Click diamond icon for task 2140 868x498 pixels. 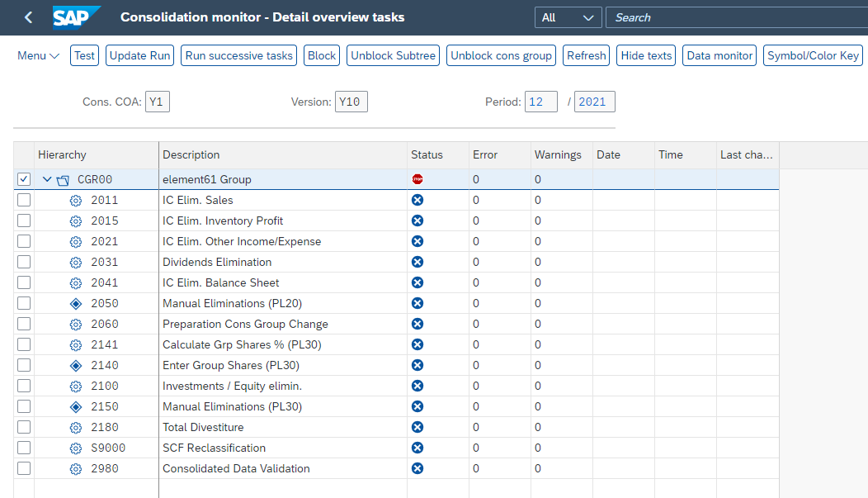click(76, 365)
